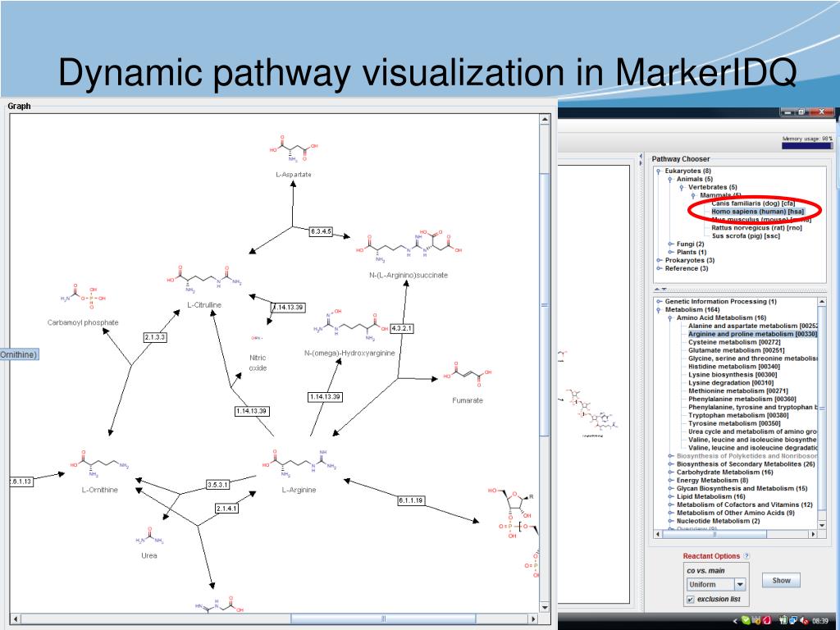This screenshot has width=840, height=630.
Task: Collapse Amino Acid Metabolism (16)
Action: click(x=670, y=317)
